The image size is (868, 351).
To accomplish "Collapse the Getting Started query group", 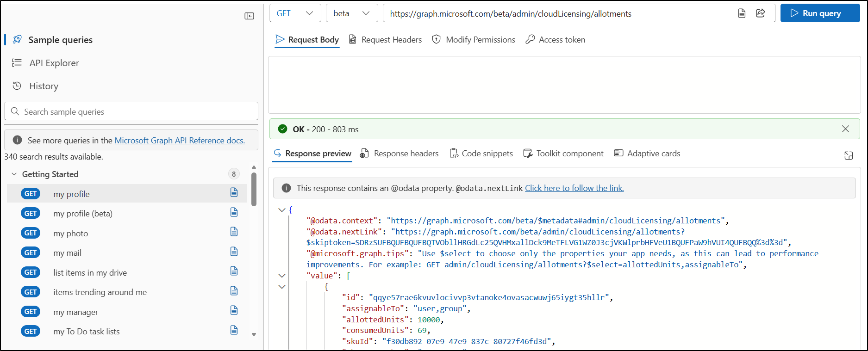I will click(14, 174).
